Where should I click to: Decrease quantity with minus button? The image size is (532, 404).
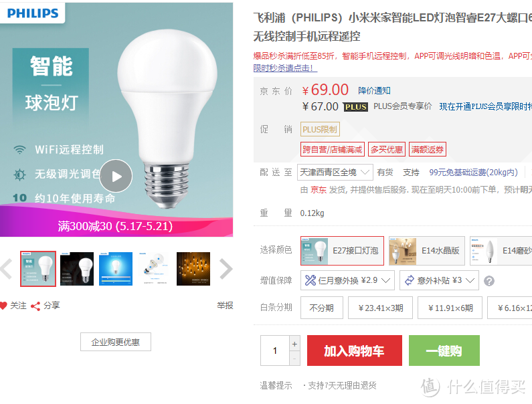point(294,359)
